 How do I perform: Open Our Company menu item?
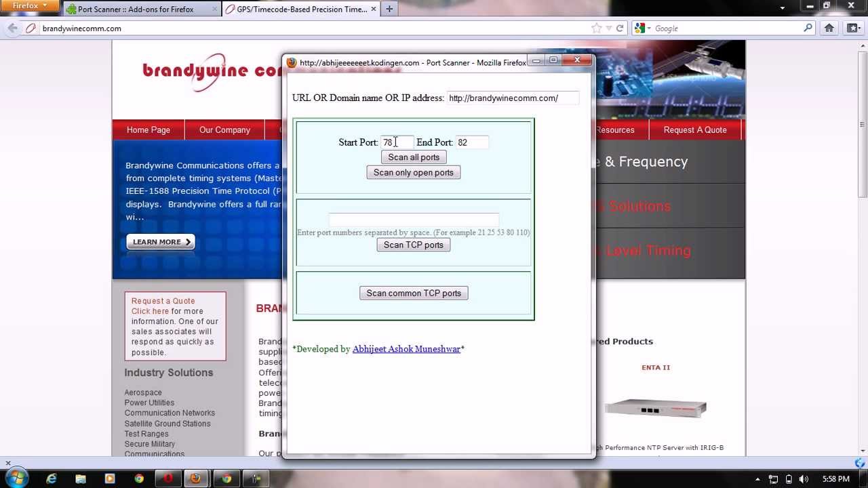pyautogui.click(x=224, y=130)
